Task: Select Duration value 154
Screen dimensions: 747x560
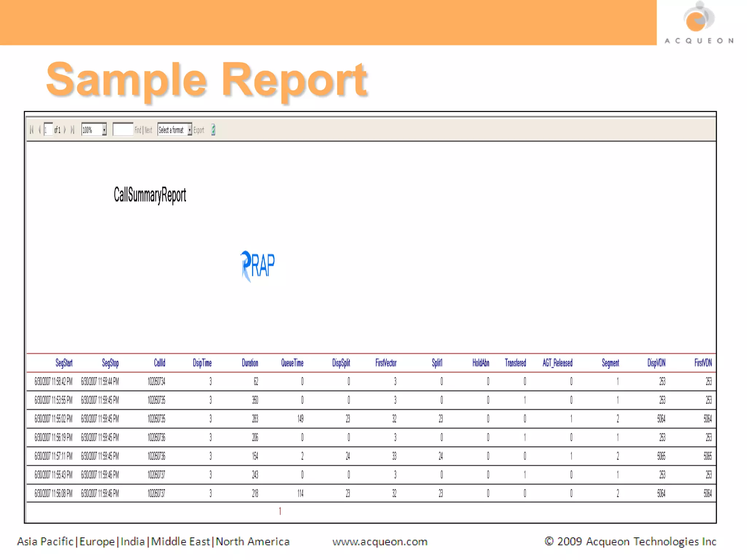Action: 255,456
